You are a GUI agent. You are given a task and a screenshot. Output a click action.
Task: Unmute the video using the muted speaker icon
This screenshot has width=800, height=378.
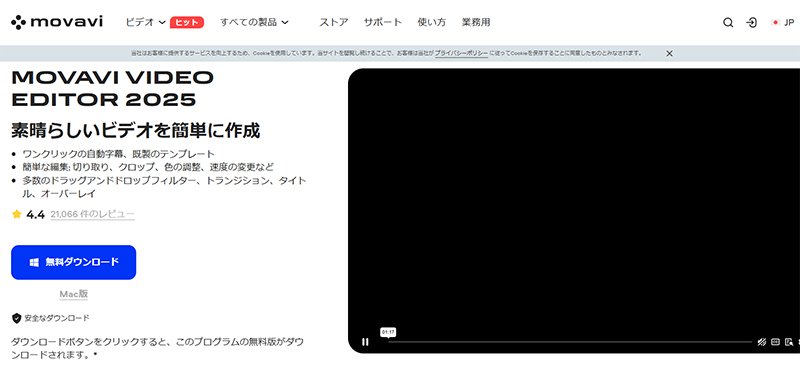click(x=762, y=342)
